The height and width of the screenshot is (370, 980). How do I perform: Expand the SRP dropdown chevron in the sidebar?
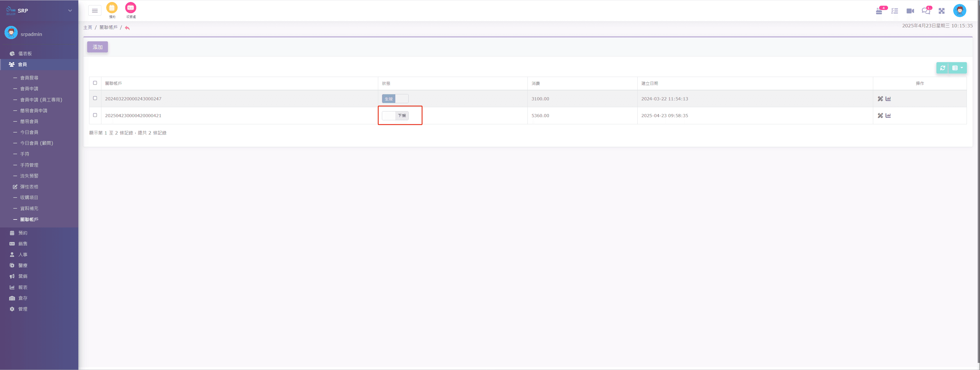pos(70,11)
